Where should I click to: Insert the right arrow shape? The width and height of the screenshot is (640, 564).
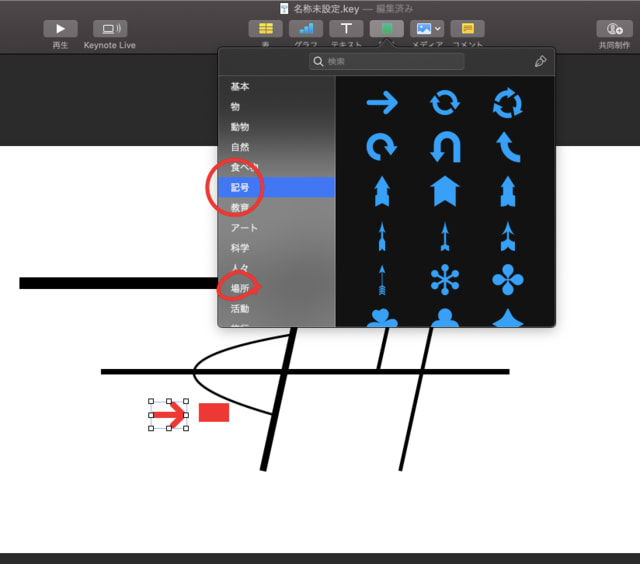pos(382,103)
